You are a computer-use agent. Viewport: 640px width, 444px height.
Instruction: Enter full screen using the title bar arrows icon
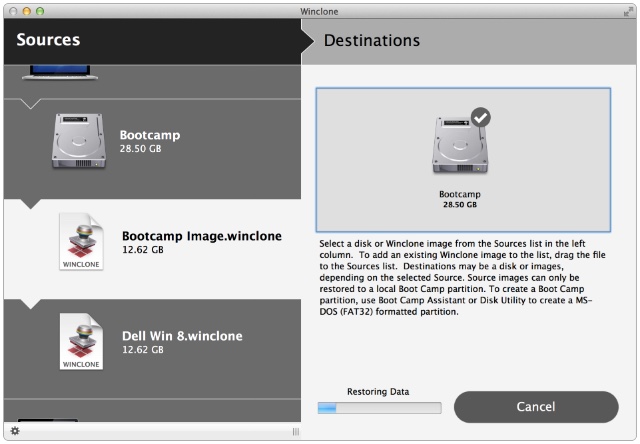627,9
